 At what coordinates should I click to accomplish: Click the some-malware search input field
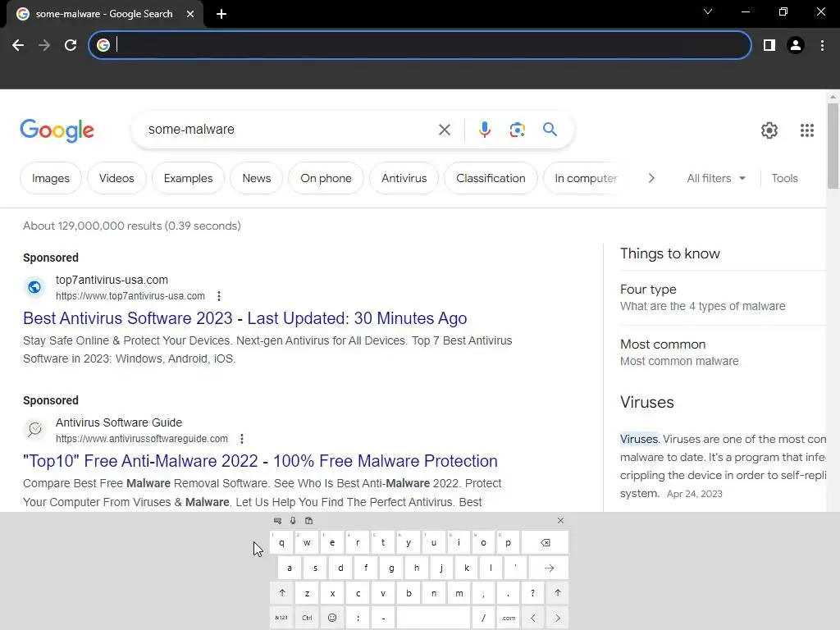[290, 130]
